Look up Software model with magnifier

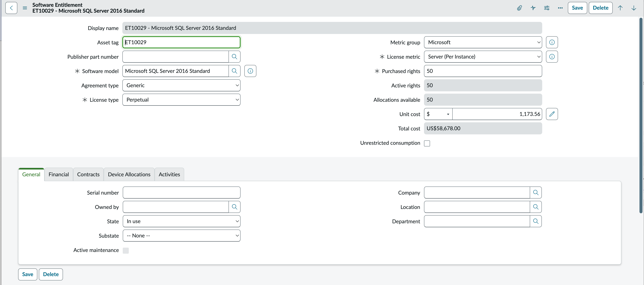(234, 71)
